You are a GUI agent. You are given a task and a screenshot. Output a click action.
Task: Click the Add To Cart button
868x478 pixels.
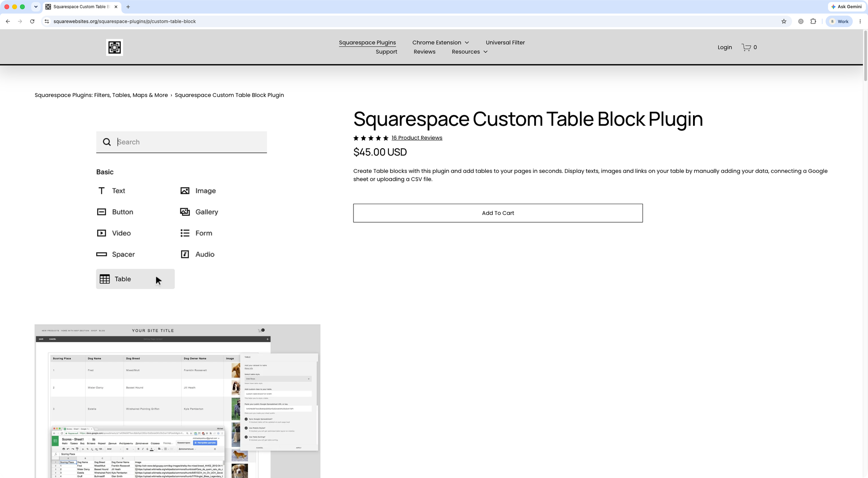(x=498, y=213)
